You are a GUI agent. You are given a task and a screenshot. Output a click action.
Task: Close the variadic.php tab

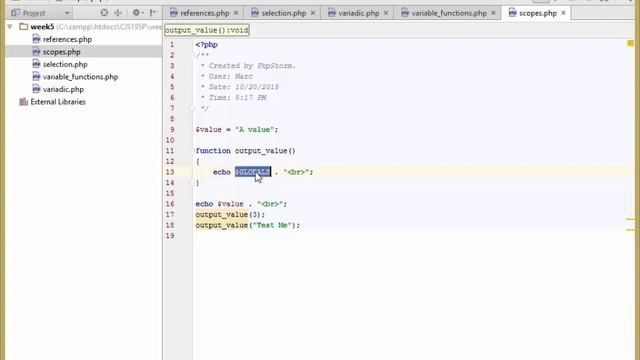coord(386,13)
